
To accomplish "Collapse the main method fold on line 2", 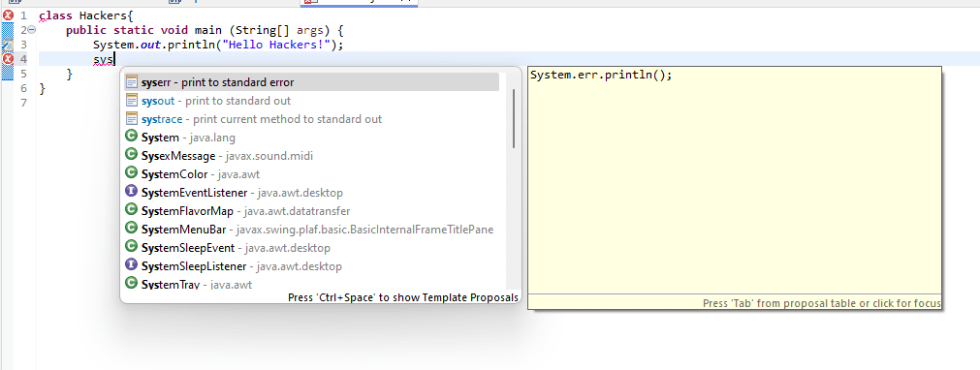I will click(x=32, y=29).
